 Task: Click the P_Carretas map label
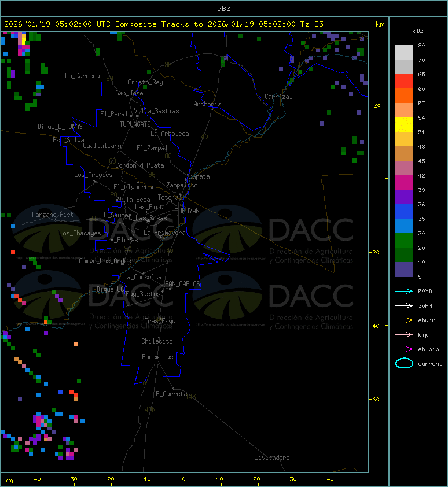(x=173, y=394)
